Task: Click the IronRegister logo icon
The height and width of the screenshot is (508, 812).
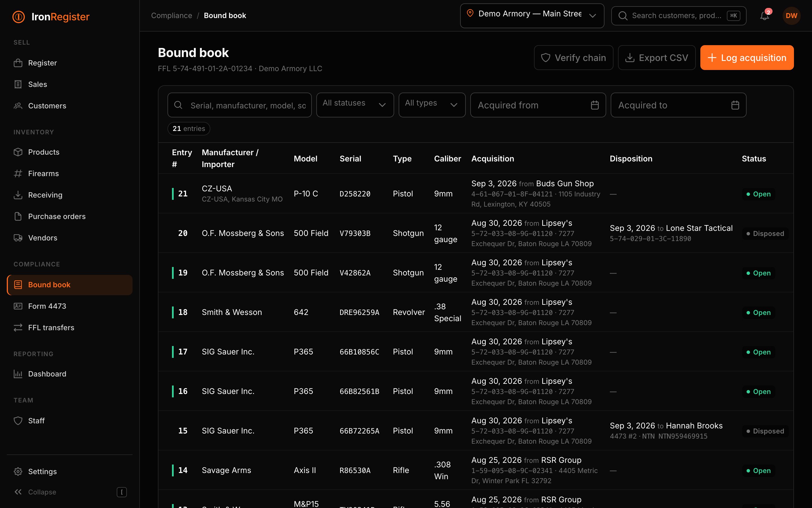Action: (18, 16)
